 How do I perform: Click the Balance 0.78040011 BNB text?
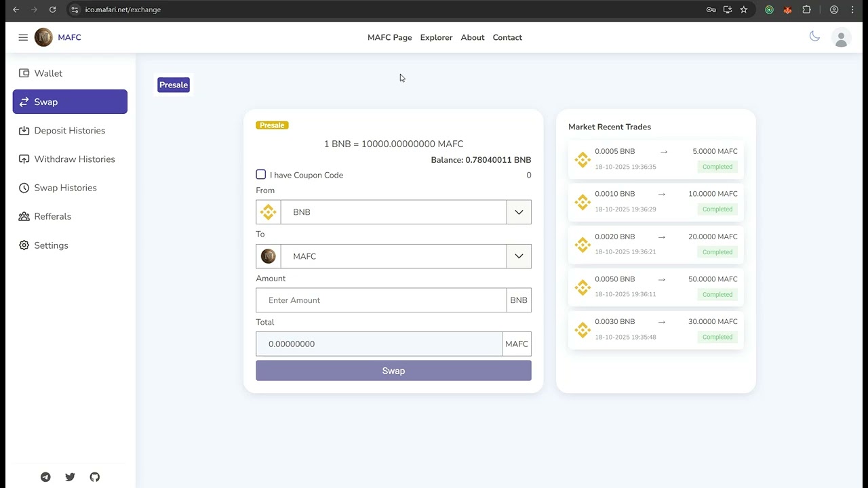pos(481,160)
